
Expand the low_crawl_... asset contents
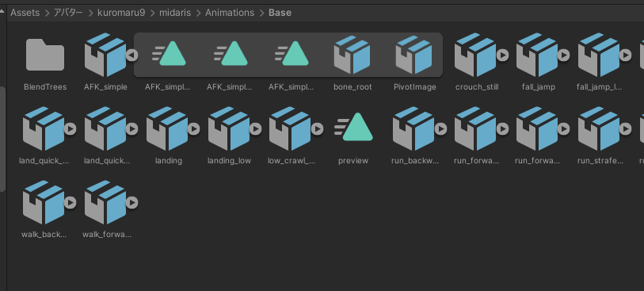coord(317,129)
